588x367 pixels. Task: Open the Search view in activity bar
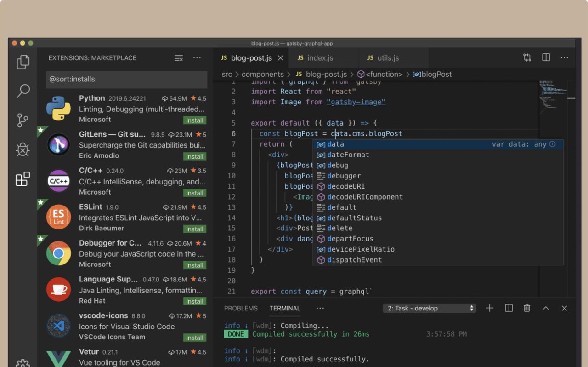(23, 91)
